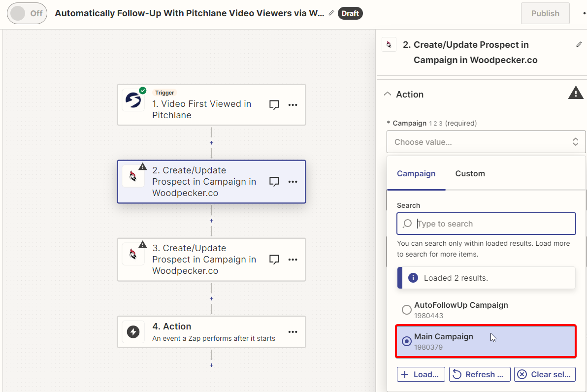Viewport: 587px width, 392px height.
Task: Click the search magnifier icon
Action: (x=407, y=224)
